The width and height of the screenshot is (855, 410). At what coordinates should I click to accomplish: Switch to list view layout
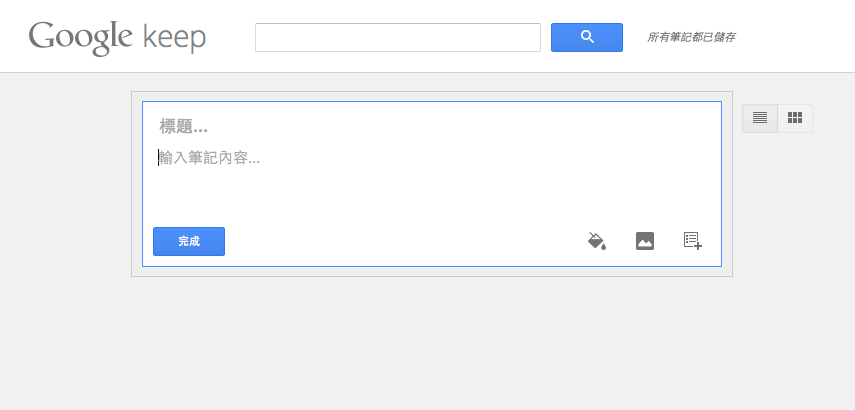coord(760,118)
